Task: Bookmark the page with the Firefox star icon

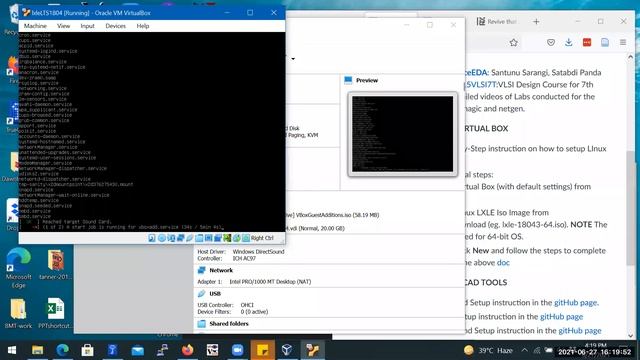Action: [x=513, y=42]
